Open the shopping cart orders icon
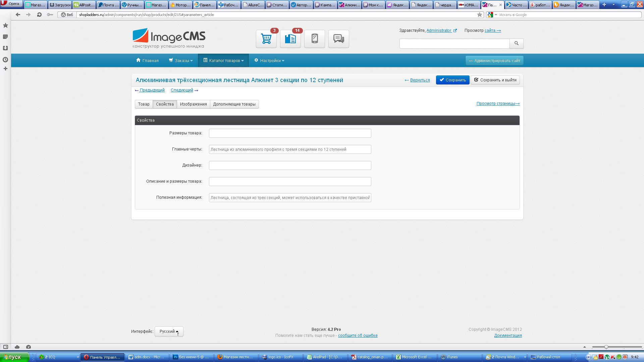This screenshot has height=362, width=644. coord(266,39)
